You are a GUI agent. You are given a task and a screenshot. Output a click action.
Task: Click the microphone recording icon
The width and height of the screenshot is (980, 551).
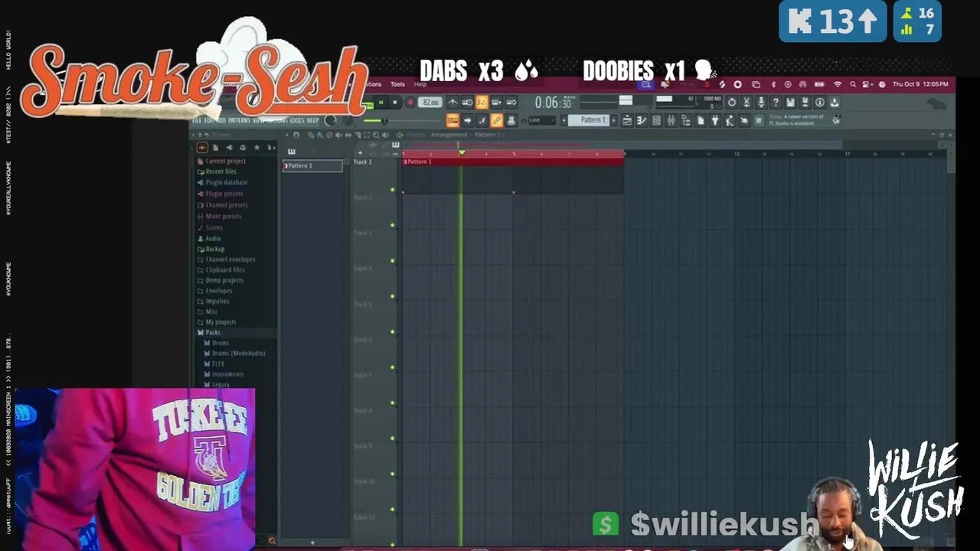tap(761, 102)
